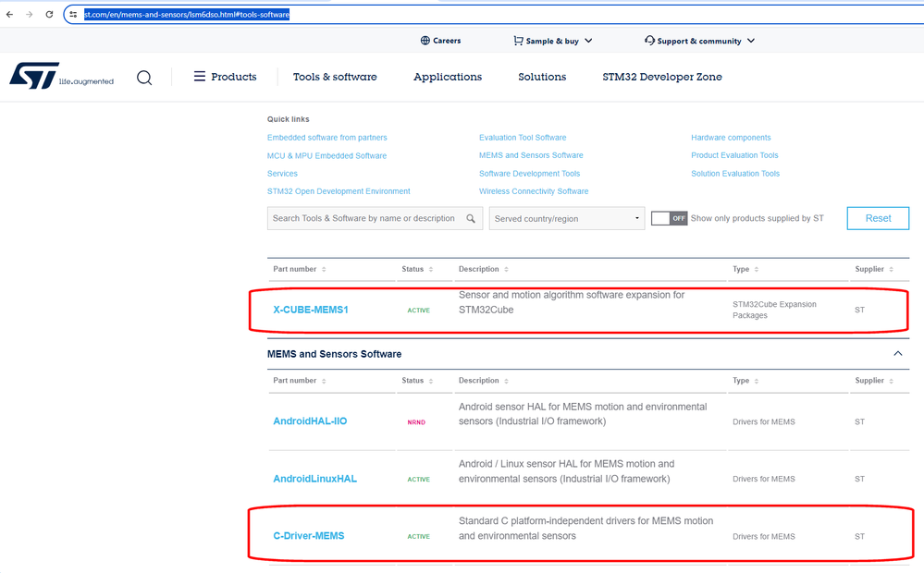This screenshot has height=573, width=924.
Task: Click the Support & community headset icon
Action: [x=649, y=40]
